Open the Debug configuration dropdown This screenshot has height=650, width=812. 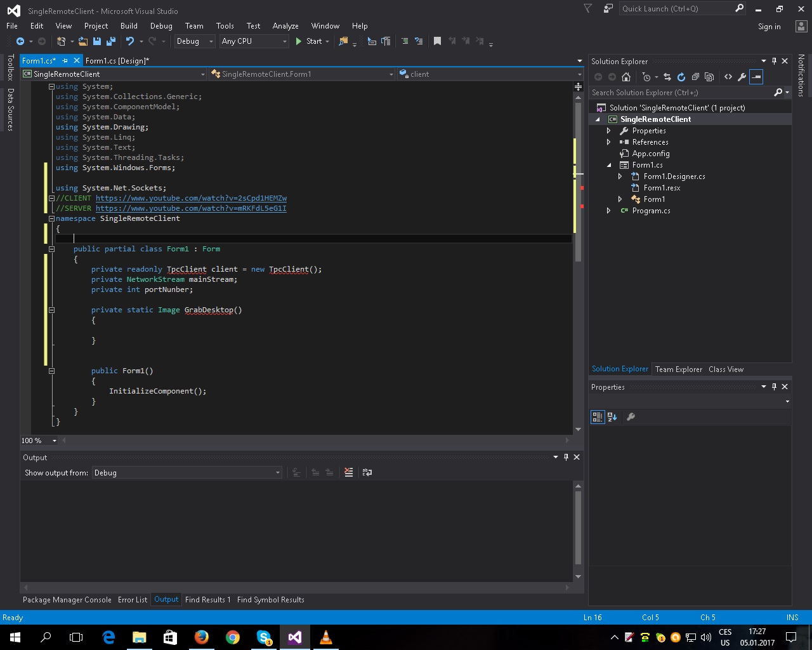(194, 41)
